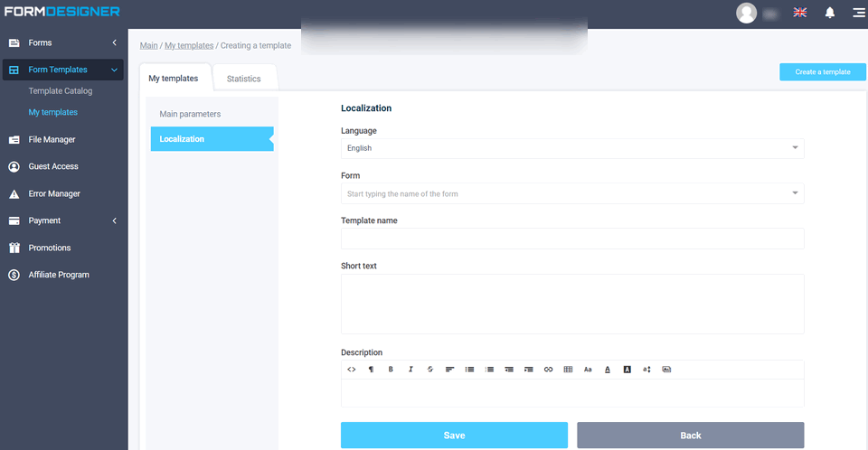Viewport: 868px width, 450px height.
Task: Insert a link using the chain icon
Action: click(x=548, y=370)
